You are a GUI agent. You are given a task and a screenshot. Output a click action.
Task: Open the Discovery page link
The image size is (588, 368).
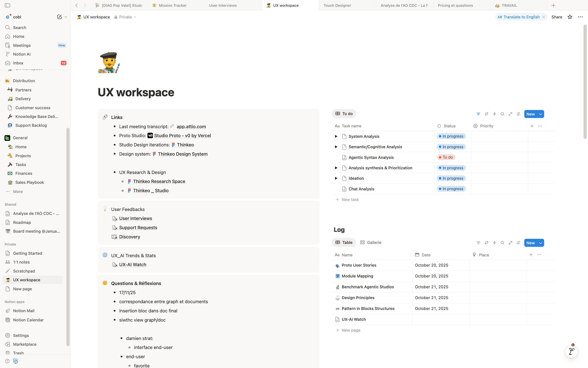coord(129,237)
